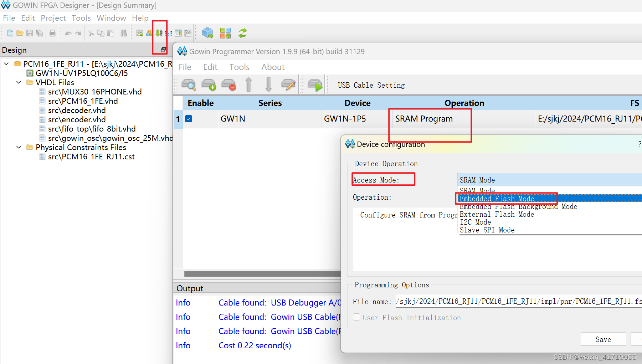Open the Designer Tools menu
Viewport: 642px width, 364px height.
[x=81, y=18]
